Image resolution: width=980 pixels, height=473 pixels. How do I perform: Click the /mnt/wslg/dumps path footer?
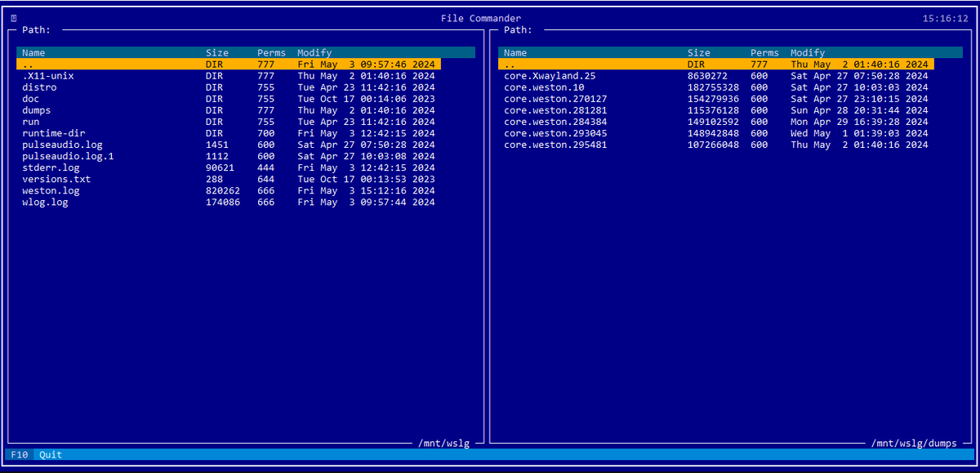pyautogui.click(x=913, y=444)
